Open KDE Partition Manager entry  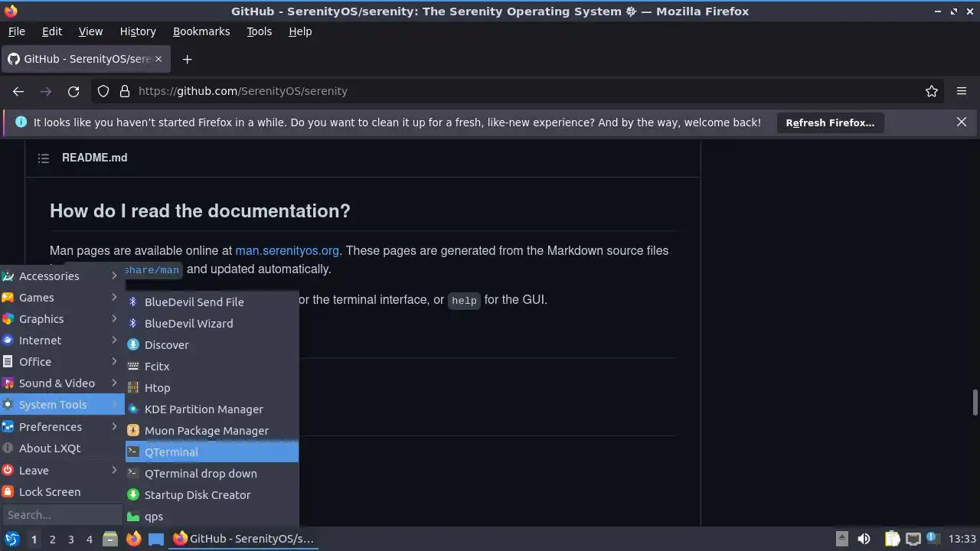212,409
